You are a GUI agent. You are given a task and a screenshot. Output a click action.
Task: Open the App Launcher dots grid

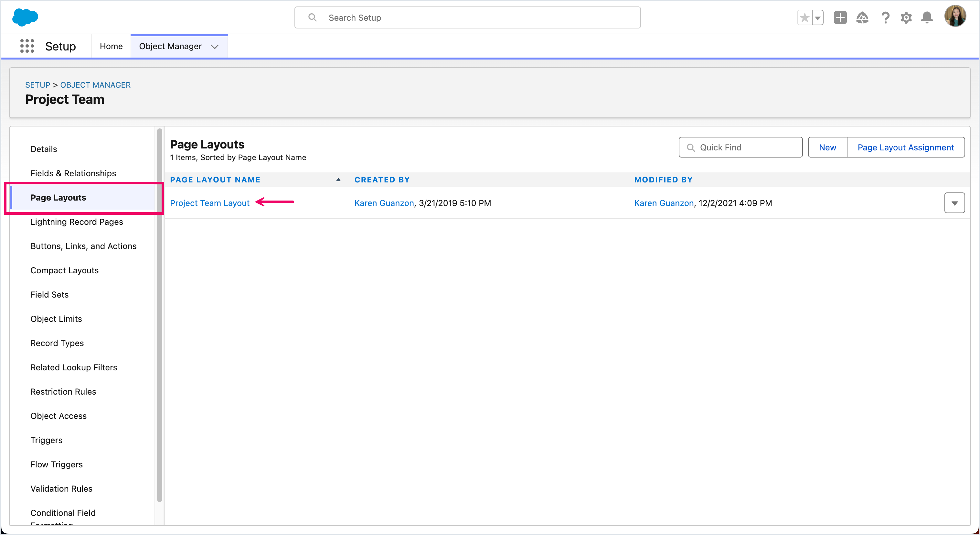[27, 46]
